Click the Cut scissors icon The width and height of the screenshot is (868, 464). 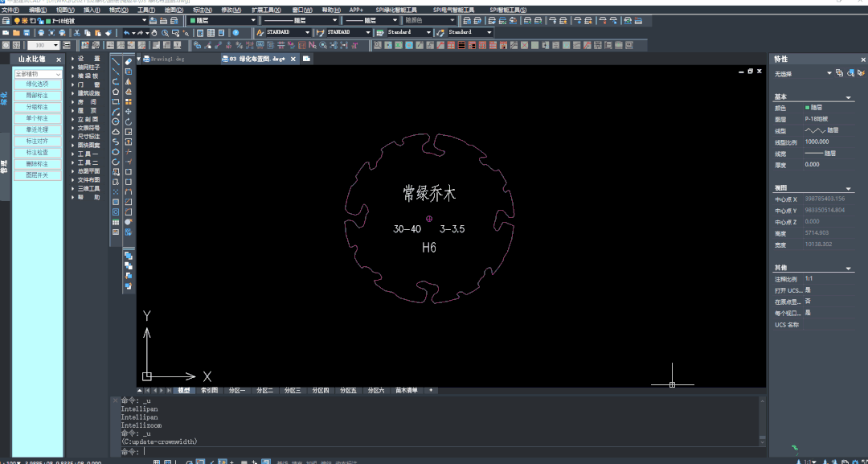pos(77,33)
